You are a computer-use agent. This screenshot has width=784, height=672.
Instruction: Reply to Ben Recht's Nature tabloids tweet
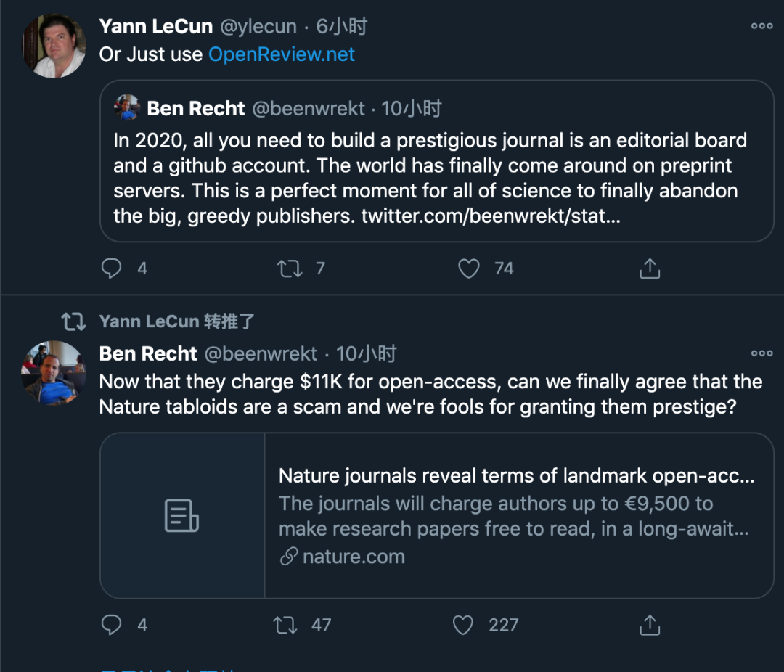[111, 625]
